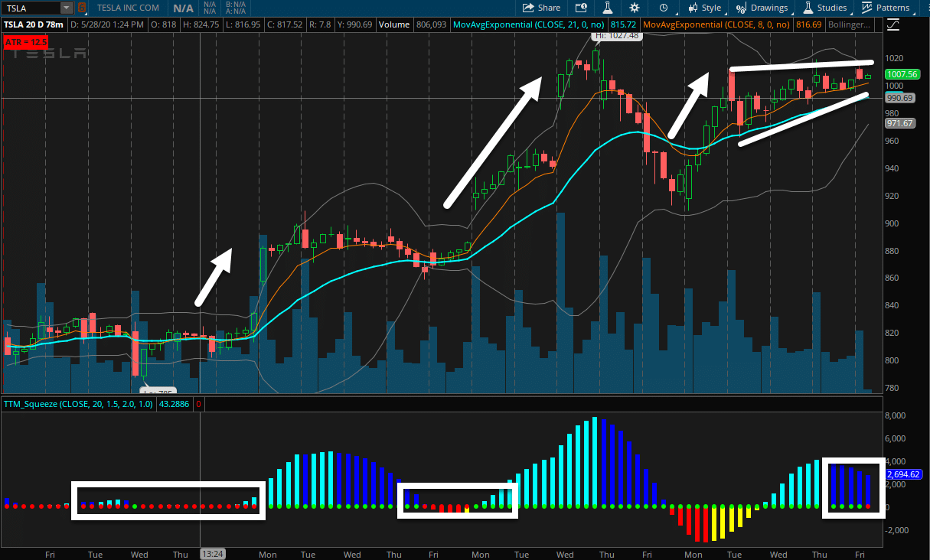Viewport: 930px width, 560px height.
Task: Click the date readout 5/28/20 1:24 PM
Action: (107, 24)
